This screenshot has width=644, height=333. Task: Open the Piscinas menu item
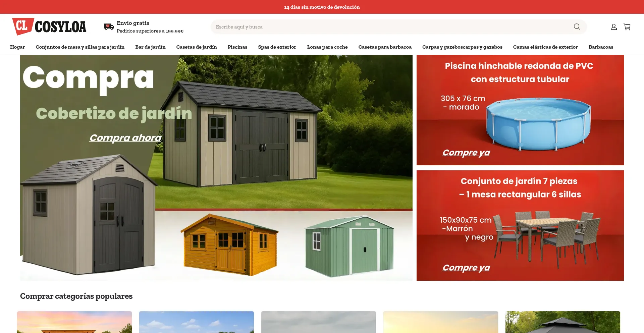(x=237, y=47)
